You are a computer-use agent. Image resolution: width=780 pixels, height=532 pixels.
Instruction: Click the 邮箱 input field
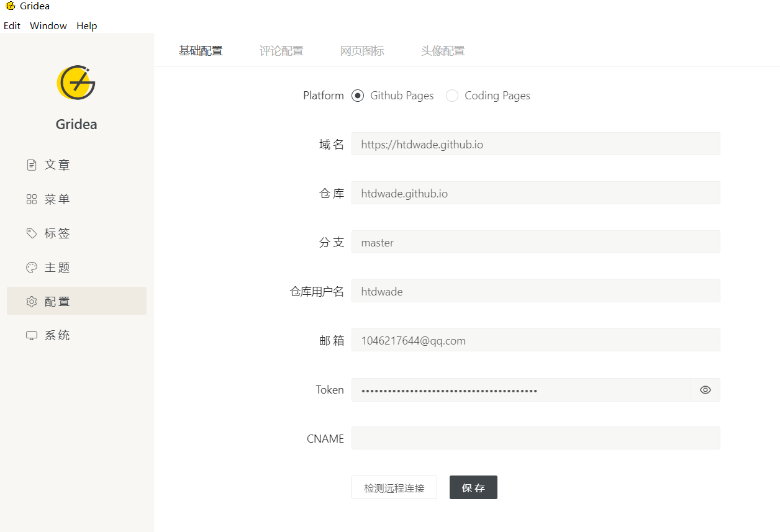tap(536, 340)
